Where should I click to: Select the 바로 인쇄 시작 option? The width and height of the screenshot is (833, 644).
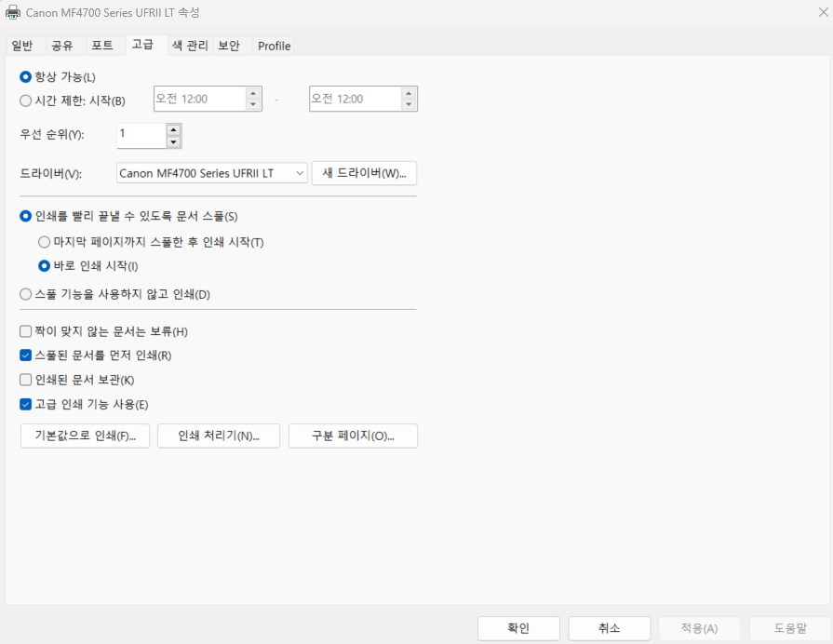(44, 265)
